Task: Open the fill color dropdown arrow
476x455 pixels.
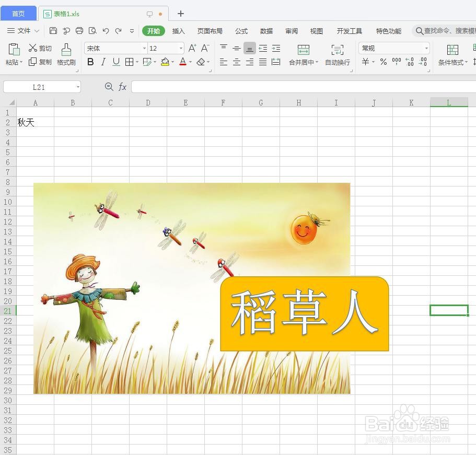Action: [173, 62]
